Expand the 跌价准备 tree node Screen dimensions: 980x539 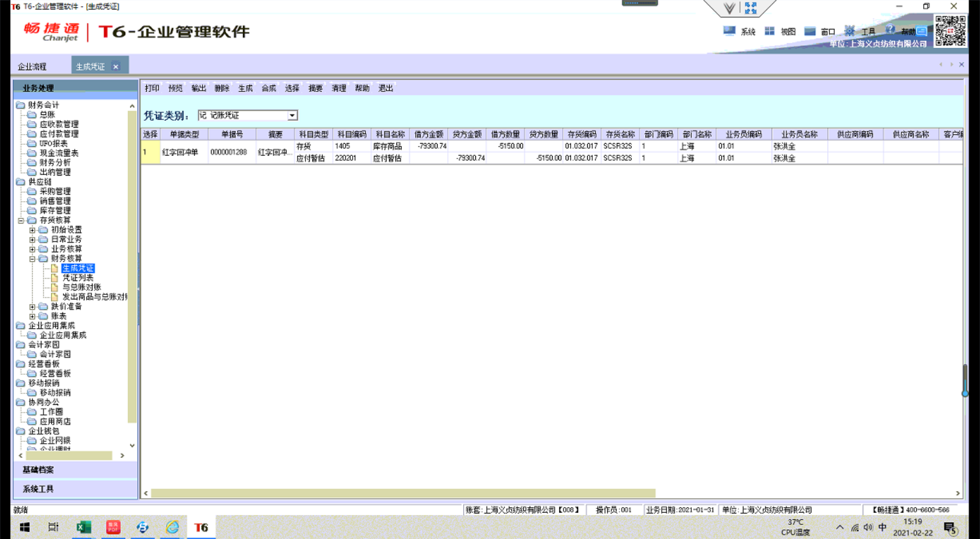33,307
